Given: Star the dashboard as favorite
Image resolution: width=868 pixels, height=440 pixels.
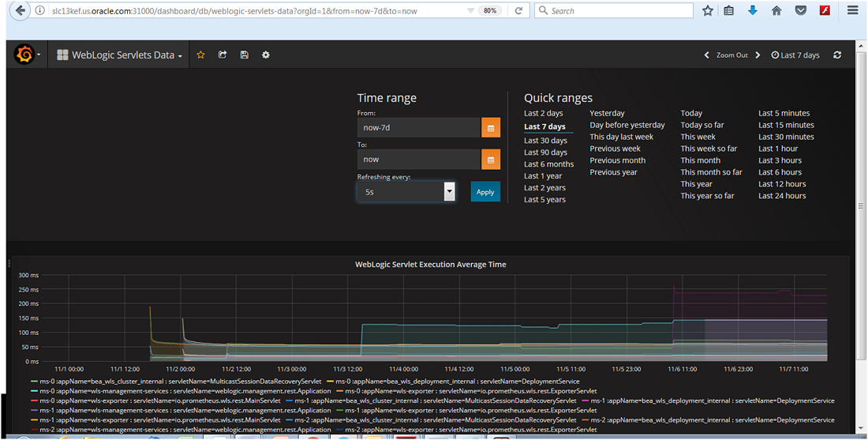Looking at the screenshot, I should point(201,55).
